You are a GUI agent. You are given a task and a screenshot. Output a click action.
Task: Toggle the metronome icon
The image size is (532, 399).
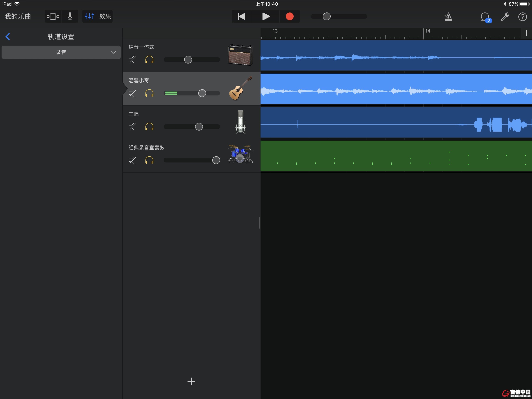coord(448,17)
